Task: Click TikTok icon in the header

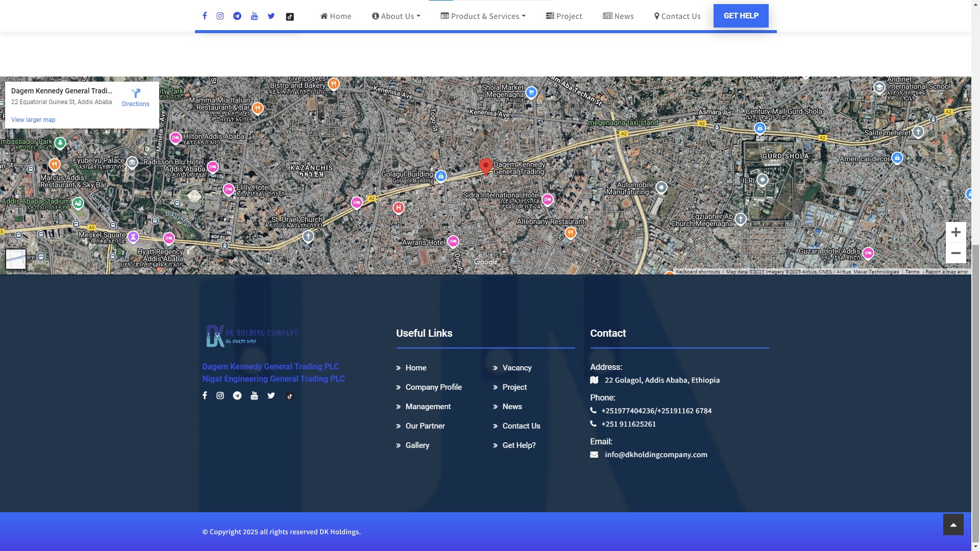Action: pyautogui.click(x=290, y=16)
